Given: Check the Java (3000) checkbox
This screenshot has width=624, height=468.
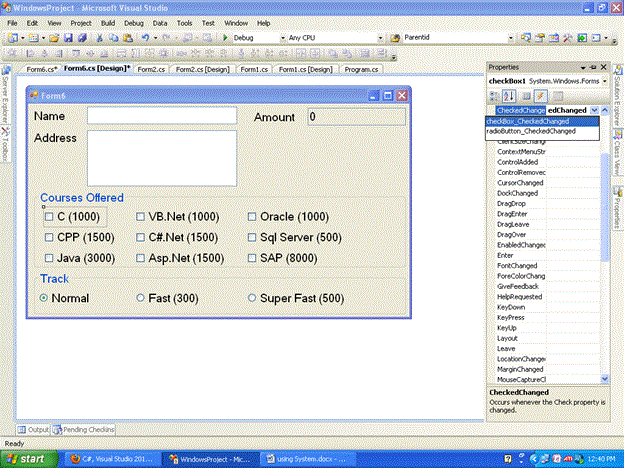Looking at the screenshot, I should (49, 258).
